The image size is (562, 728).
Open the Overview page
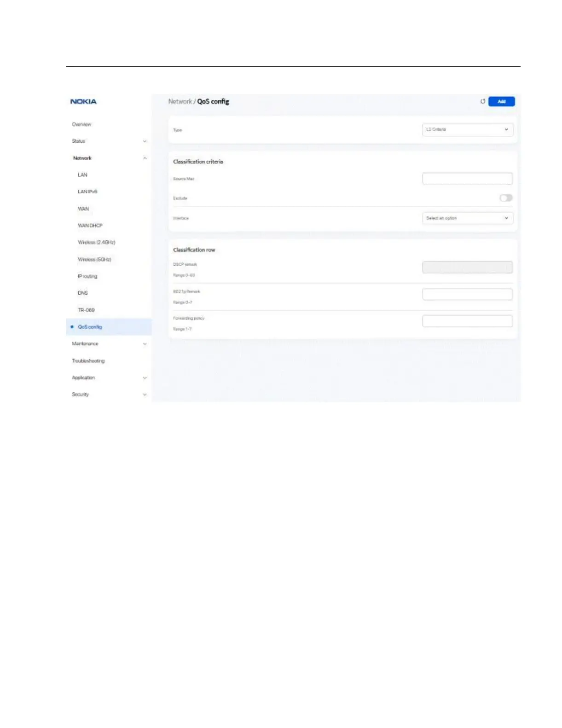(x=81, y=124)
